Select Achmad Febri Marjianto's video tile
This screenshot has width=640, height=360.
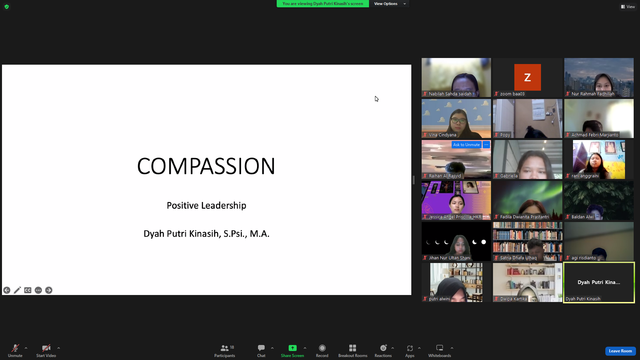(599, 118)
